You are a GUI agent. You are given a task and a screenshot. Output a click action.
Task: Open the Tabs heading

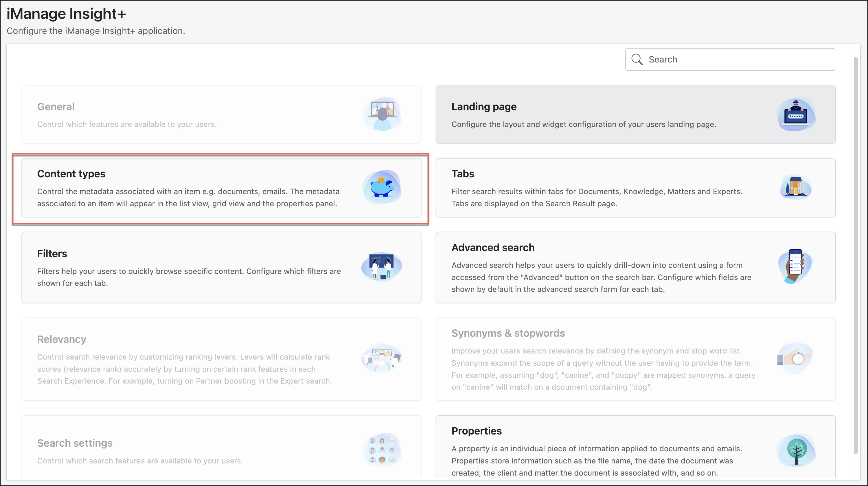(x=463, y=174)
